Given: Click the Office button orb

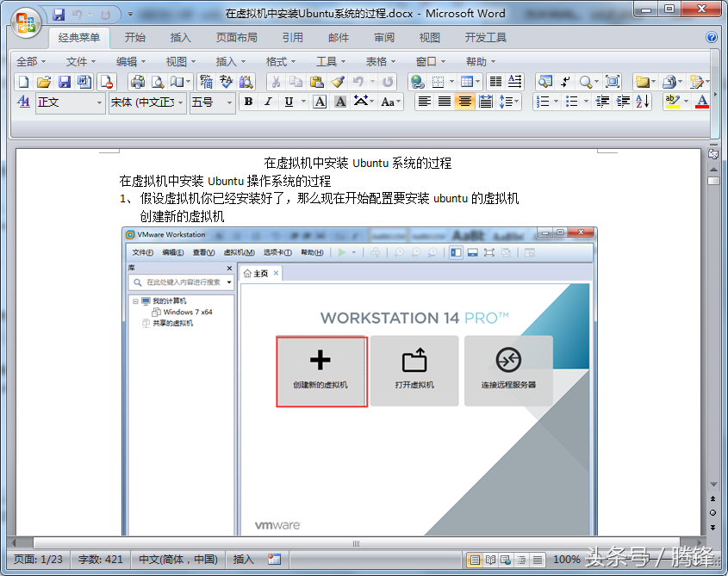Looking at the screenshot, I should pyautogui.click(x=25, y=22).
